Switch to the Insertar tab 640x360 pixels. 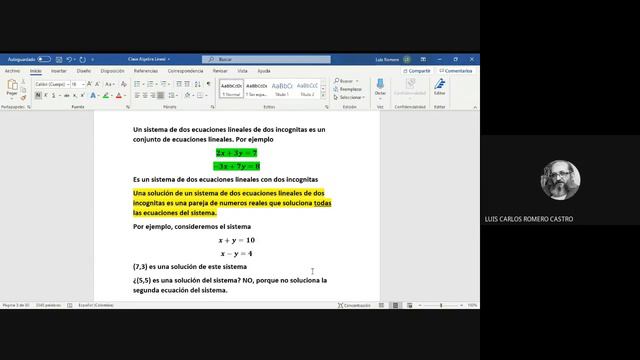(59, 71)
